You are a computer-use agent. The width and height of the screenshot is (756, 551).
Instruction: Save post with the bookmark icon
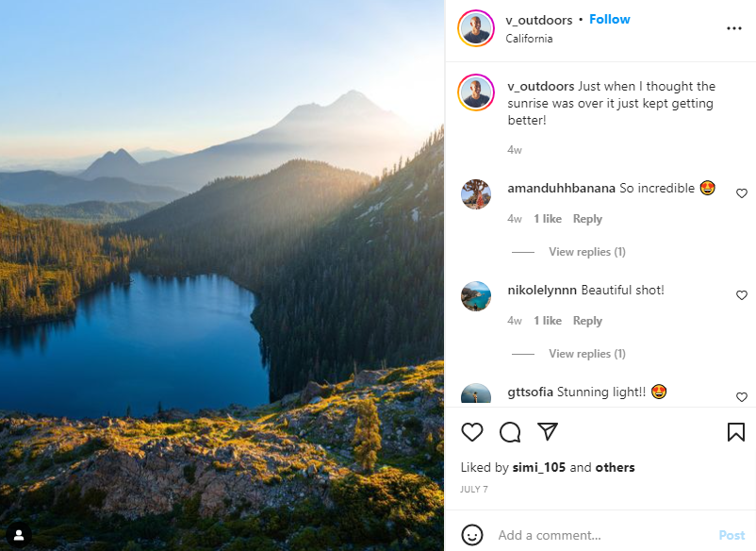click(x=736, y=432)
